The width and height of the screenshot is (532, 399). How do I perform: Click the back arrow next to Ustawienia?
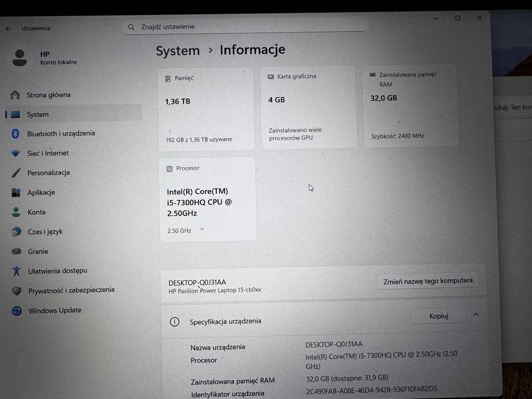click(9, 29)
